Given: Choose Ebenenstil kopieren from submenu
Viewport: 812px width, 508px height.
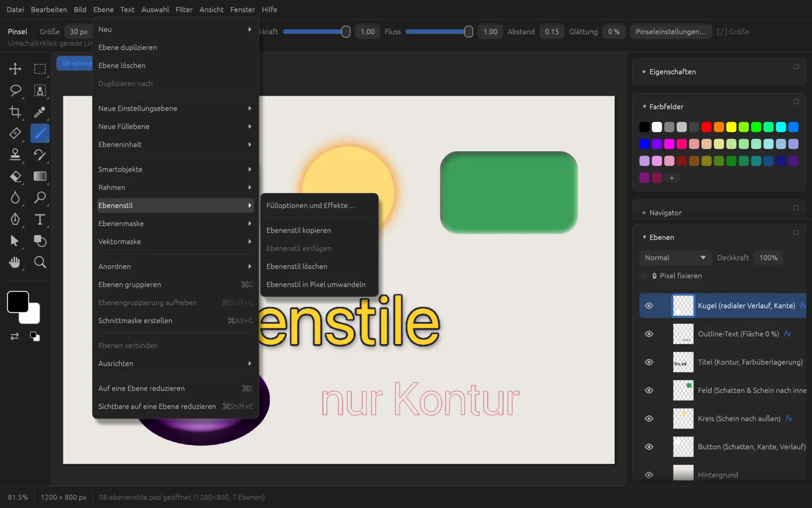Looking at the screenshot, I should [x=319, y=230].
